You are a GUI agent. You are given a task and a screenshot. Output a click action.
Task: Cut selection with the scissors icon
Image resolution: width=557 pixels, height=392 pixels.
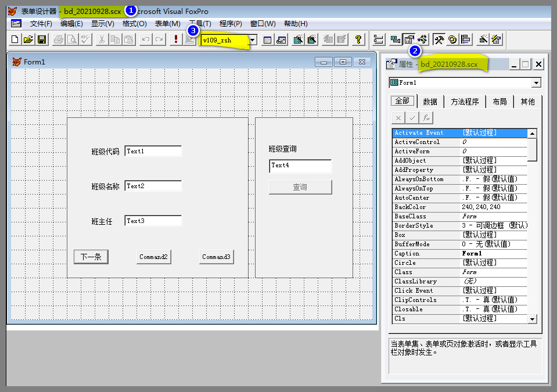coord(102,39)
